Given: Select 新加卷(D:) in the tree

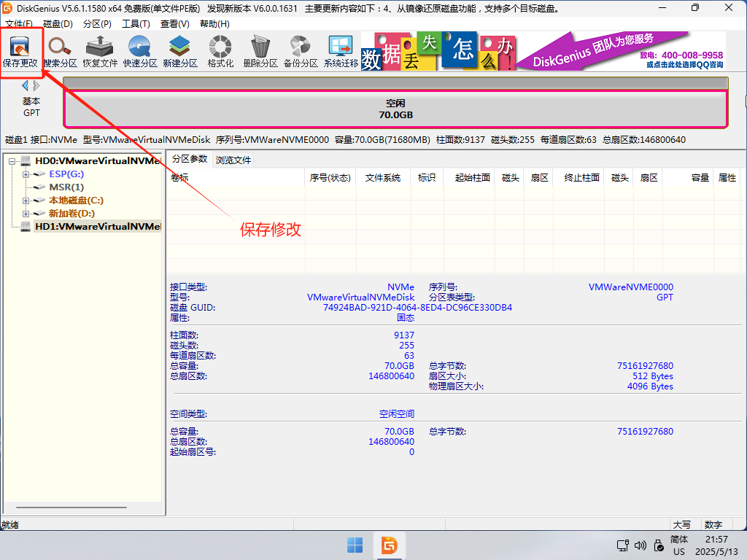Looking at the screenshot, I should (x=72, y=214).
